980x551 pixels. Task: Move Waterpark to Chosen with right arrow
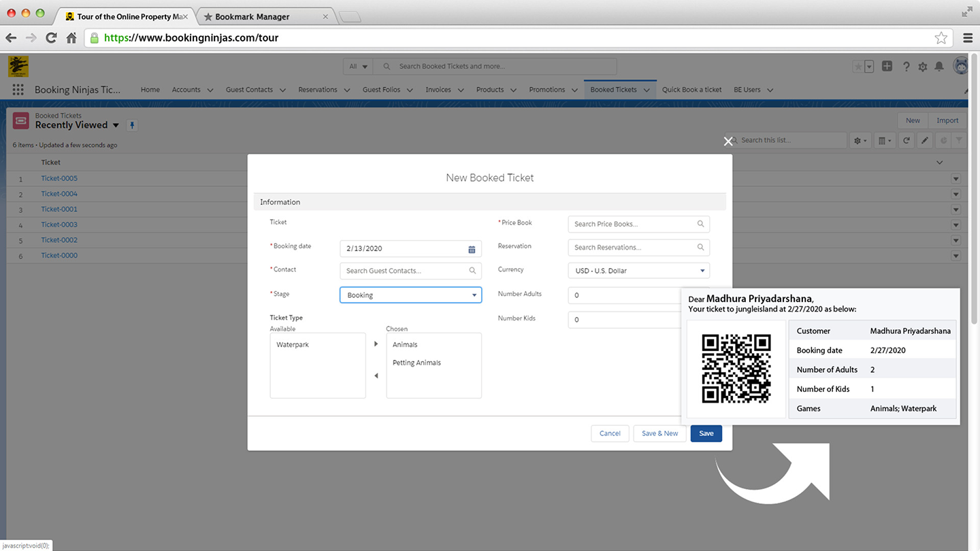(x=376, y=344)
